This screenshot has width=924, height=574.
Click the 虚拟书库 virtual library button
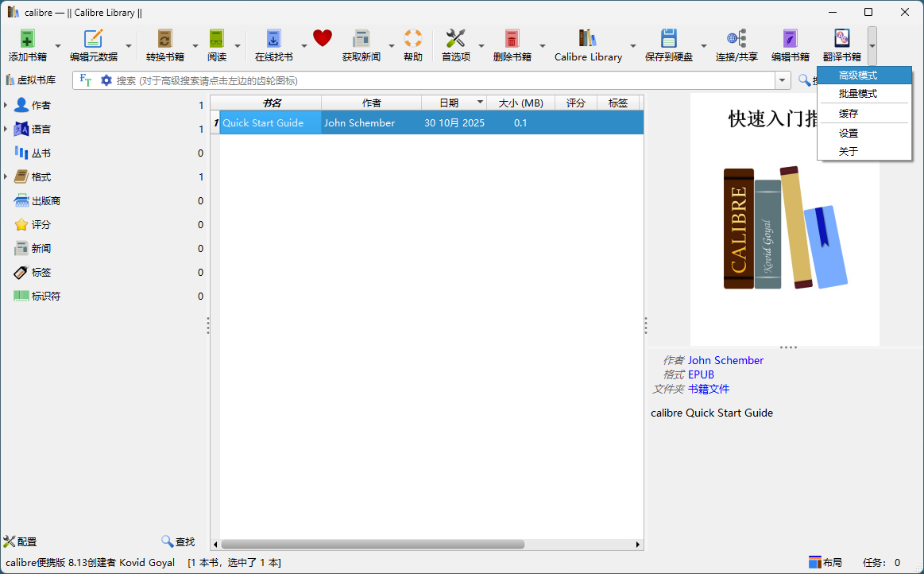31,80
